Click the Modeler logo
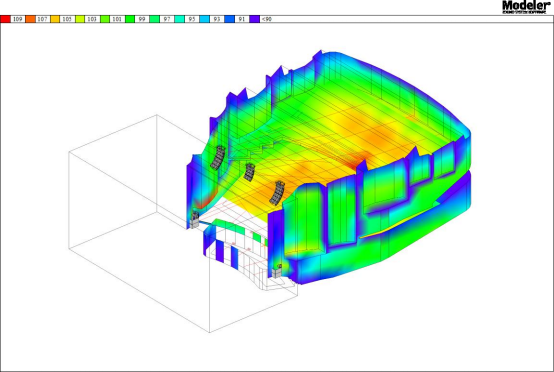This screenshot has height=372, width=554. [x=526, y=7]
